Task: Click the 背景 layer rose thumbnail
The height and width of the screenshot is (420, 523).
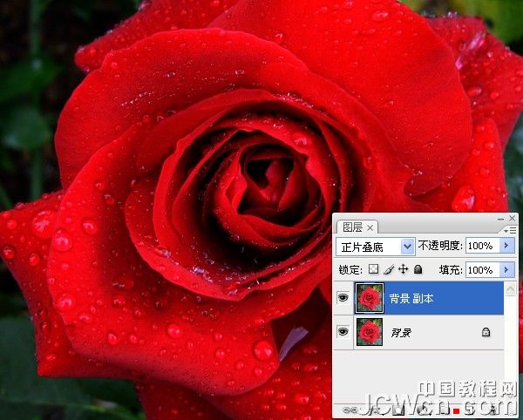Action: pos(370,332)
